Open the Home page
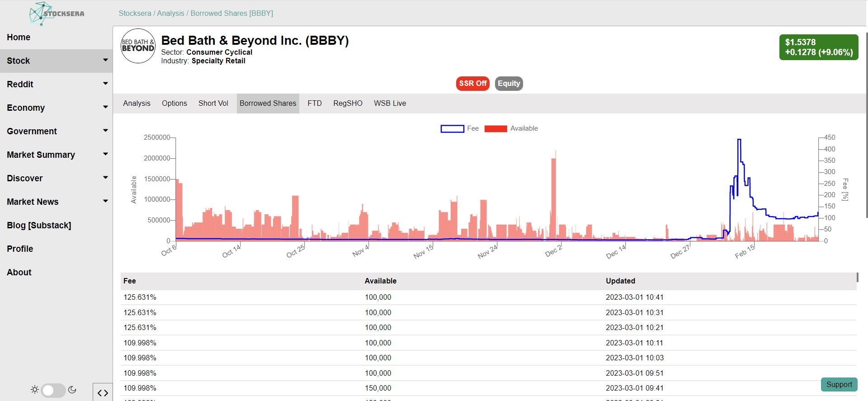 (19, 37)
